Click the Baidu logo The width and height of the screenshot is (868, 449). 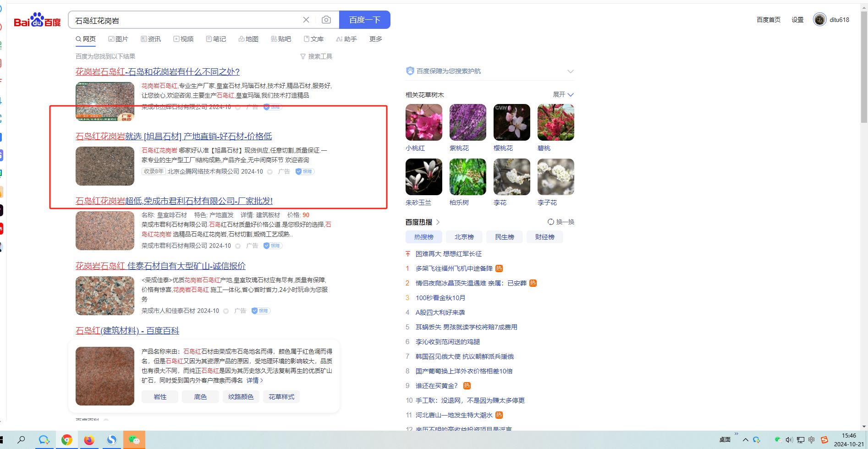[x=37, y=20]
